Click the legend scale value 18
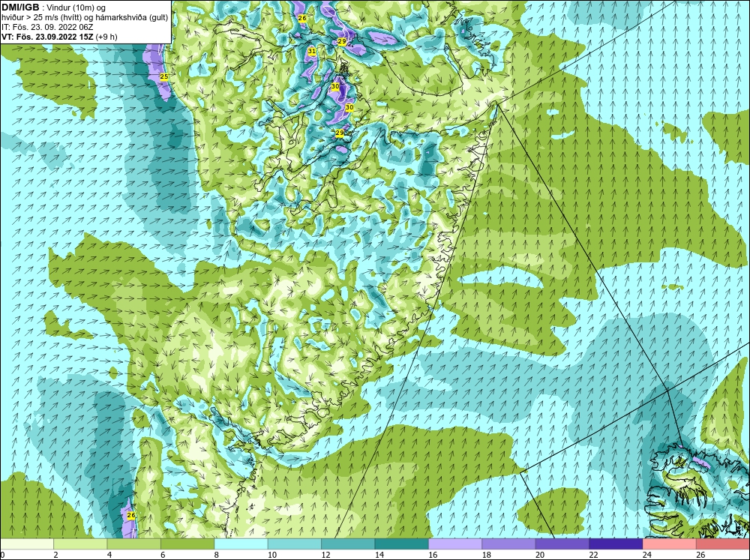Image resolution: width=750 pixels, height=560 pixels. tap(486, 555)
